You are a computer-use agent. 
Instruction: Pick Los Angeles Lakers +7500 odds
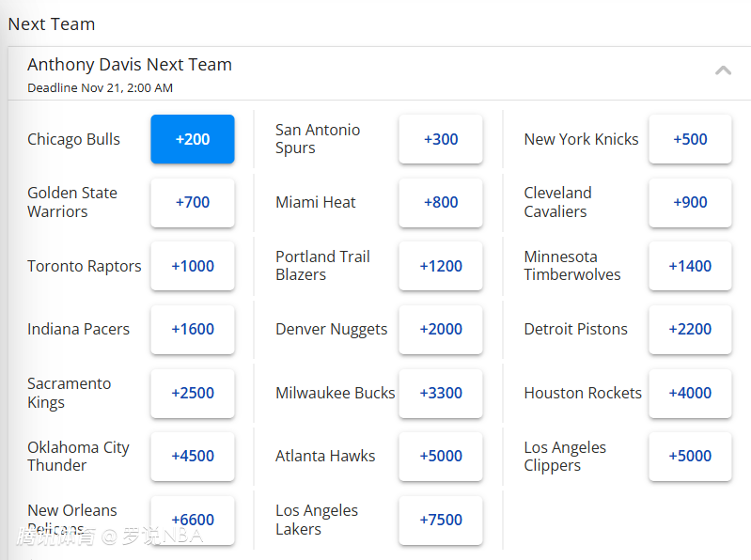pyautogui.click(x=441, y=520)
